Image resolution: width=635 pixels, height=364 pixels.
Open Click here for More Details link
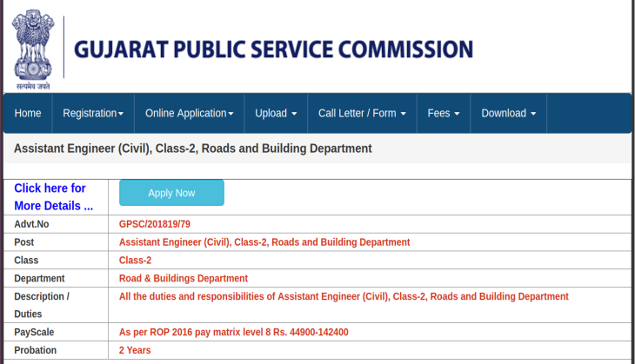[x=53, y=197]
